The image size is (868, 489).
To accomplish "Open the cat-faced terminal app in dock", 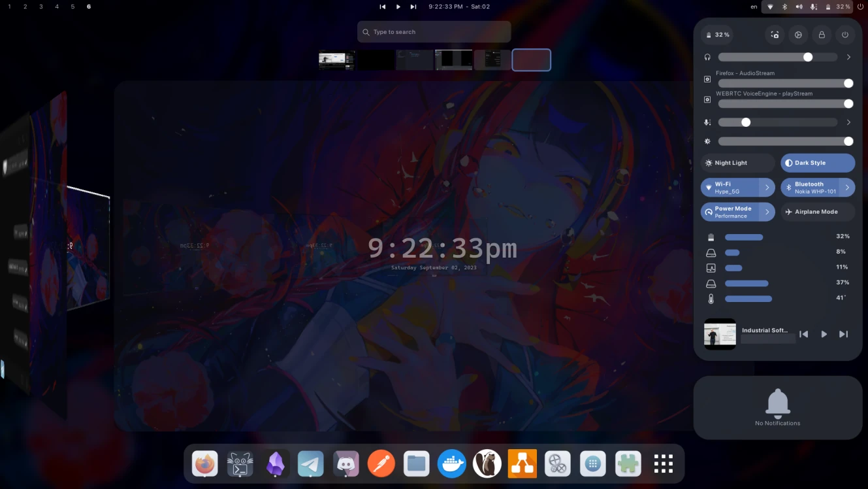I will pyautogui.click(x=240, y=464).
